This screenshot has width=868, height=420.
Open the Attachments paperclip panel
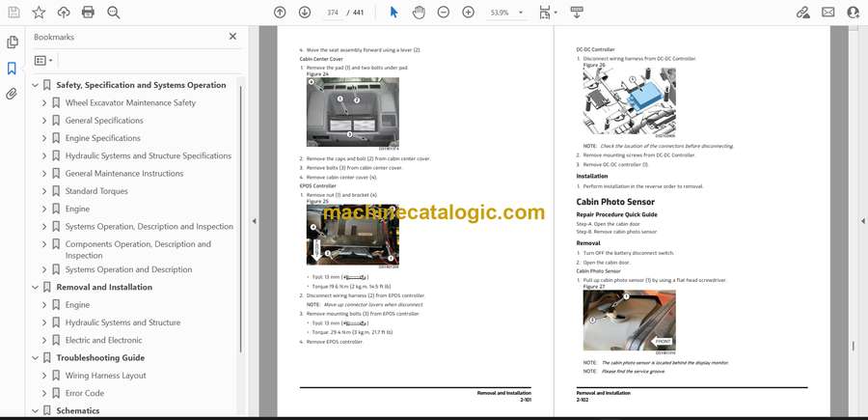tap(12, 94)
